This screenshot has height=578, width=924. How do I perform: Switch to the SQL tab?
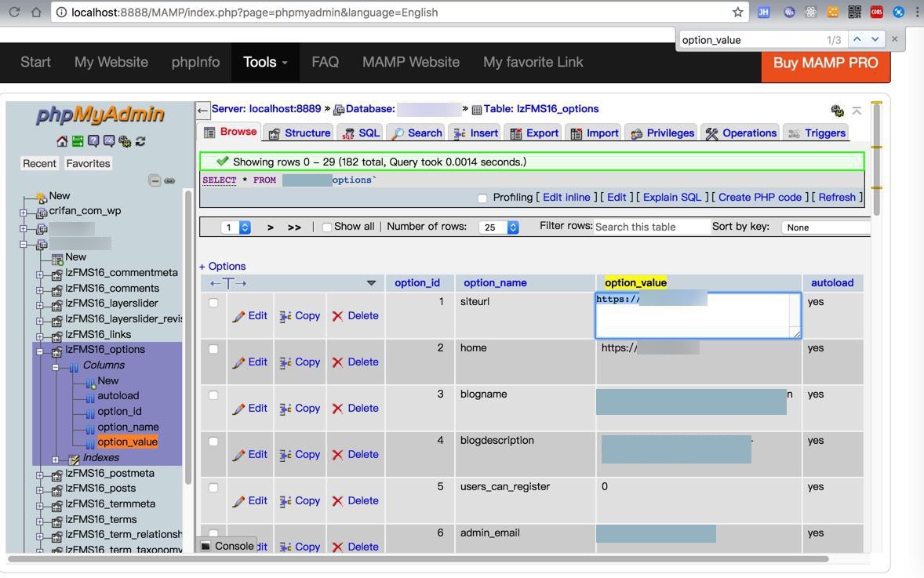coord(361,133)
